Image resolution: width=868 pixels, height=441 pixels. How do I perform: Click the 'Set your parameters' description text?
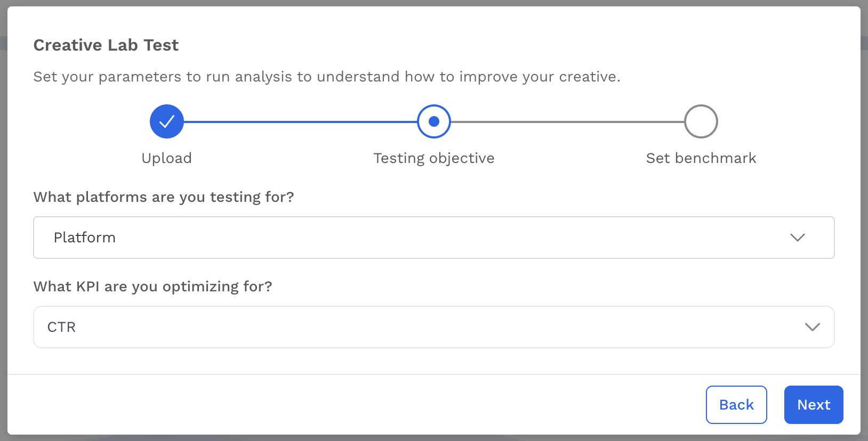click(327, 77)
